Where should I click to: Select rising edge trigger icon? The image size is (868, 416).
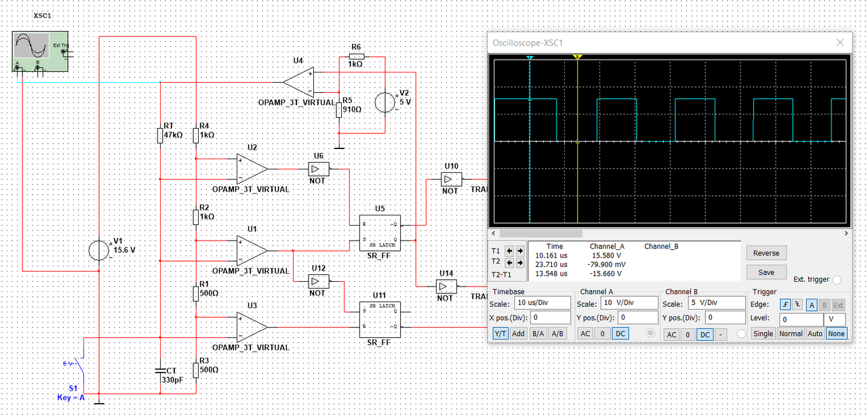[x=785, y=305]
